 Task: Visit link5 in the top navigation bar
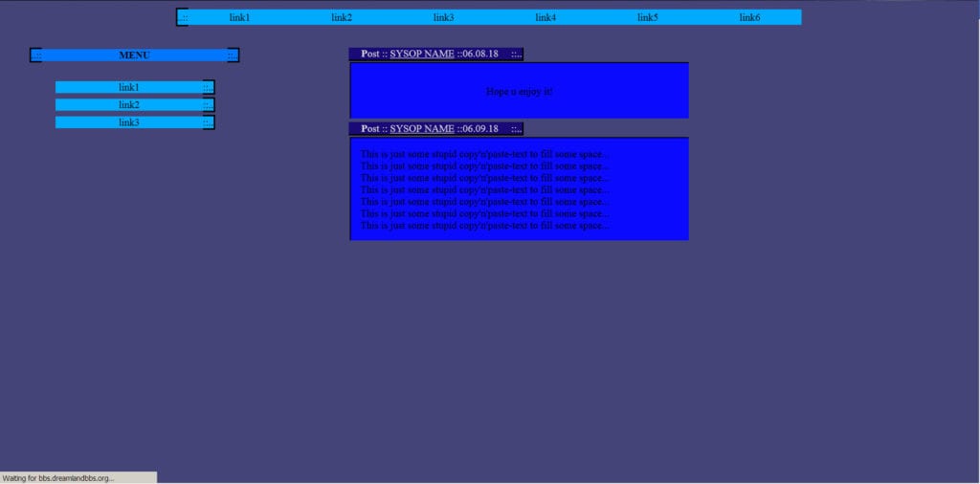pyautogui.click(x=648, y=17)
